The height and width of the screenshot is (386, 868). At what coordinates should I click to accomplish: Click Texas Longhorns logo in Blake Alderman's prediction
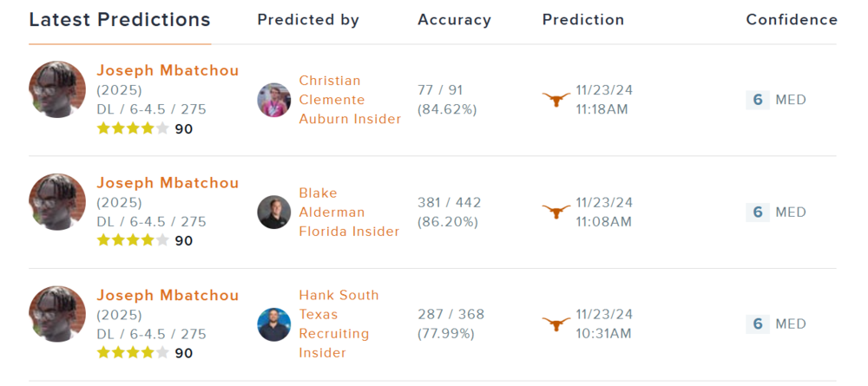click(x=556, y=212)
